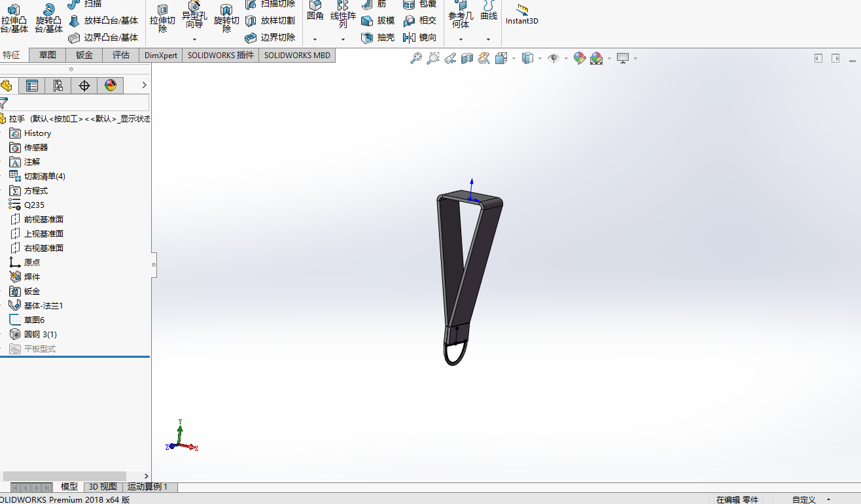Open the DisplayManager color wheel tab

[x=110, y=86]
